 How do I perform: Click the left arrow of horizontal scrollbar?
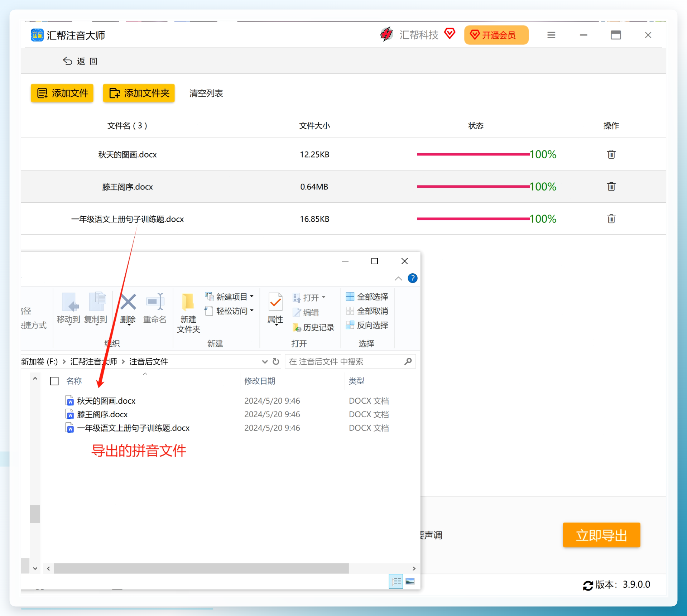click(x=48, y=568)
